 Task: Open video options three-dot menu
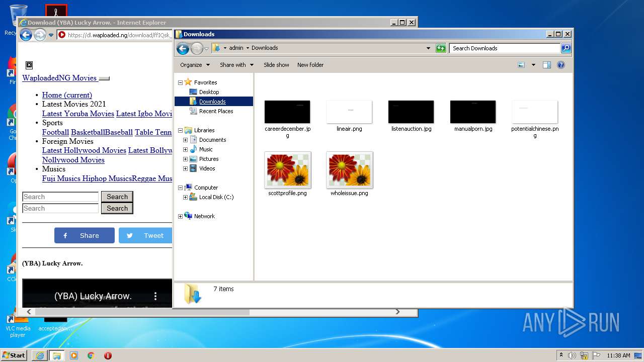[155, 296]
